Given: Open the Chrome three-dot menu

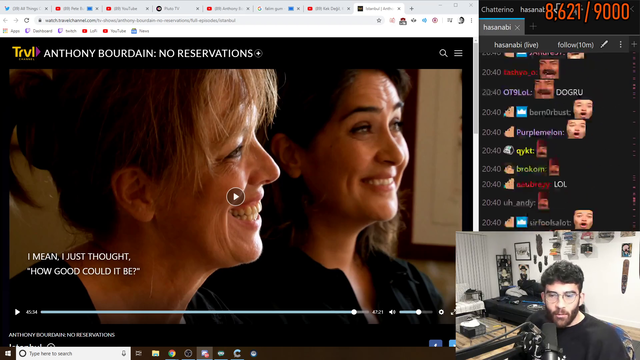Looking at the screenshot, I should [x=471, y=20].
